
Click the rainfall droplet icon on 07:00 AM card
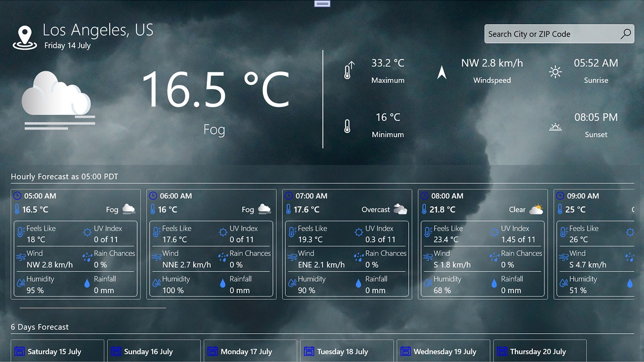[358, 283]
